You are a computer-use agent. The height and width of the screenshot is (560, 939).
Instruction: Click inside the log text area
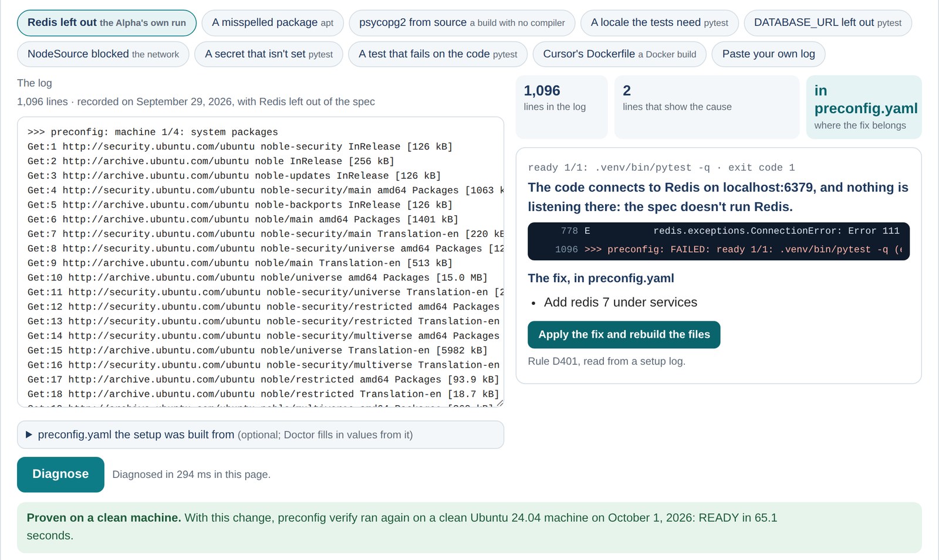(261, 262)
